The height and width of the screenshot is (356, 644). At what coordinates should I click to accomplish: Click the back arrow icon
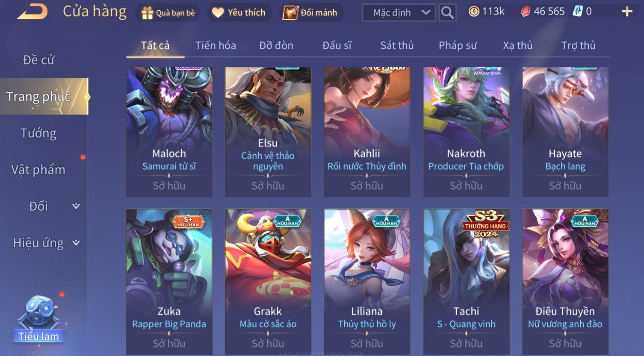[x=32, y=12]
